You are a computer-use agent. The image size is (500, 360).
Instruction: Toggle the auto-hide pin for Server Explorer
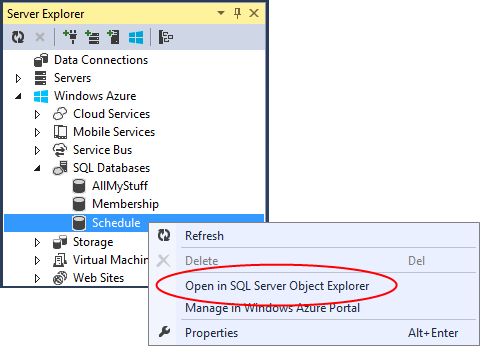(x=237, y=13)
